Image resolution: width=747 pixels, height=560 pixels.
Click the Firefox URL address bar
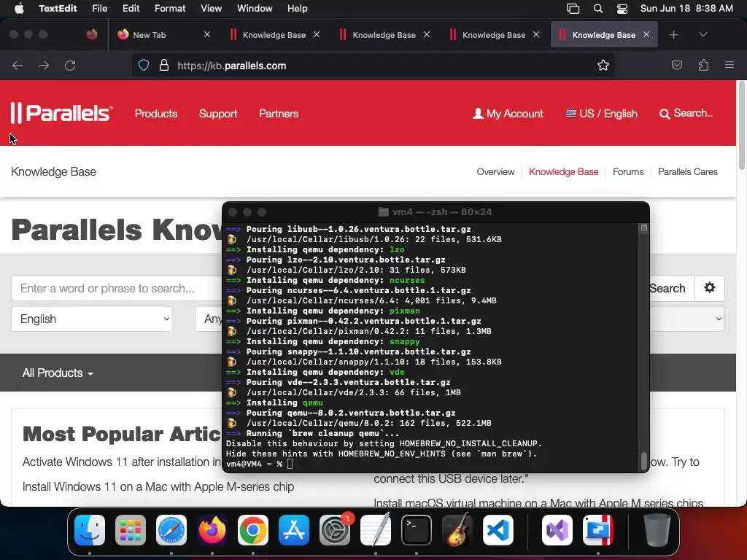(x=373, y=65)
